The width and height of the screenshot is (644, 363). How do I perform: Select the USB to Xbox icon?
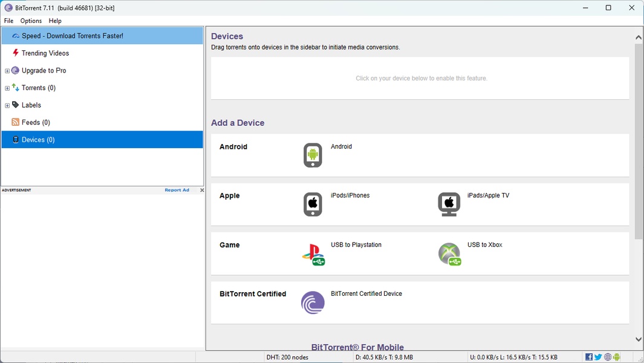(x=449, y=253)
